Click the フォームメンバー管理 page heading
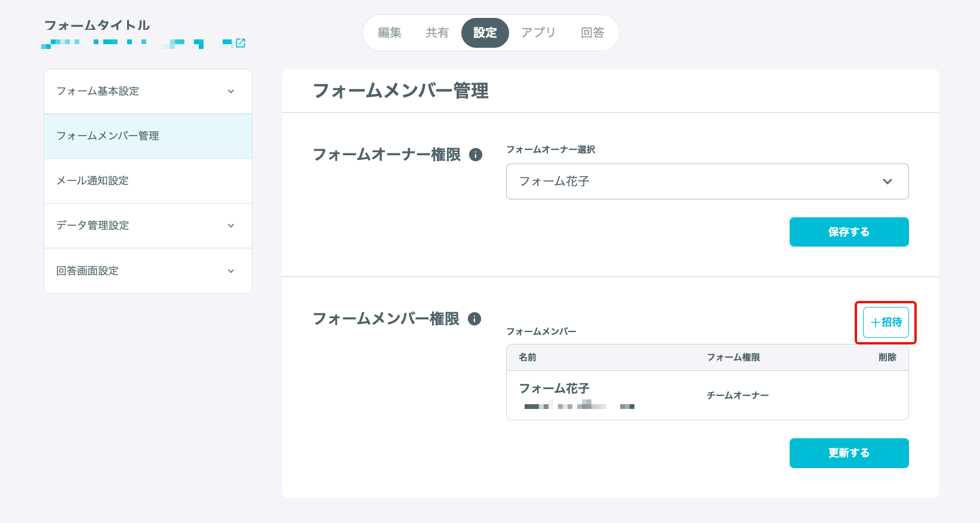The height and width of the screenshot is (523, 980). [x=401, y=91]
